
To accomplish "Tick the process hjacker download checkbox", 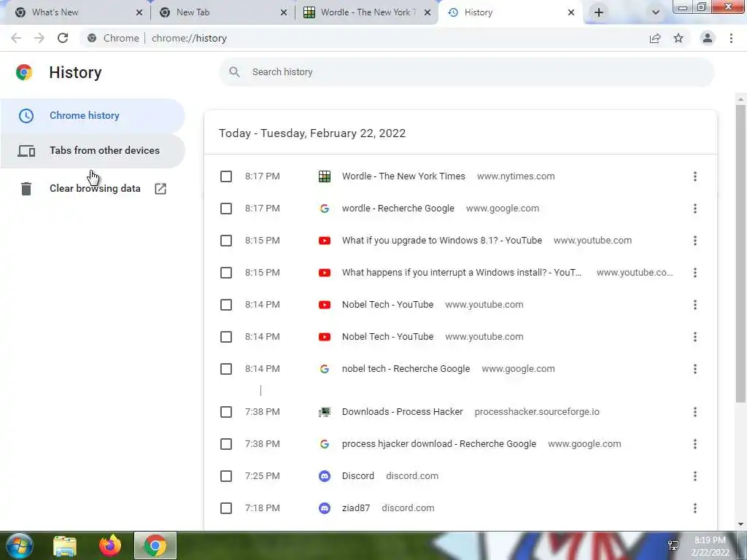I will coord(226,444).
